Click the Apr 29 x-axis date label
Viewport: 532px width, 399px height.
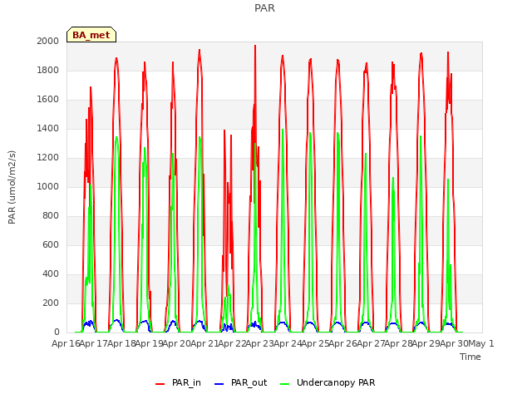[426, 343]
